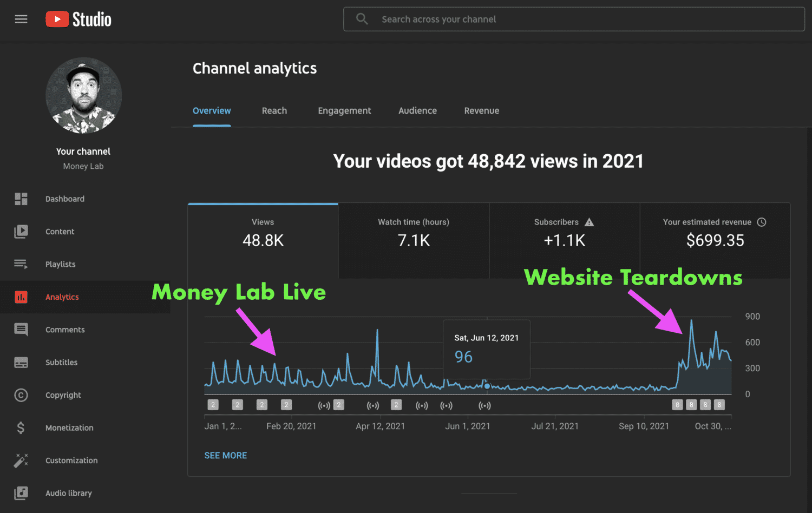The width and height of the screenshot is (812, 513).
Task: Open the Customization magic wand icon
Action: 21,461
